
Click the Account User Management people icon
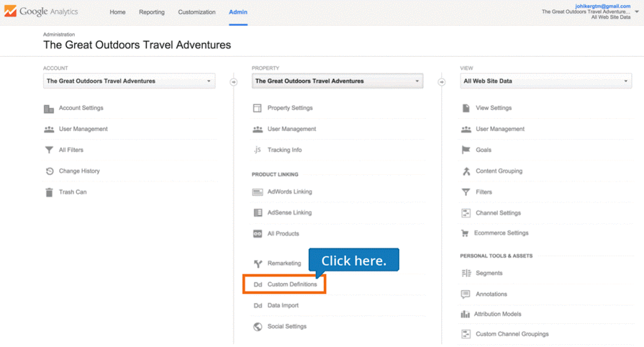point(49,129)
